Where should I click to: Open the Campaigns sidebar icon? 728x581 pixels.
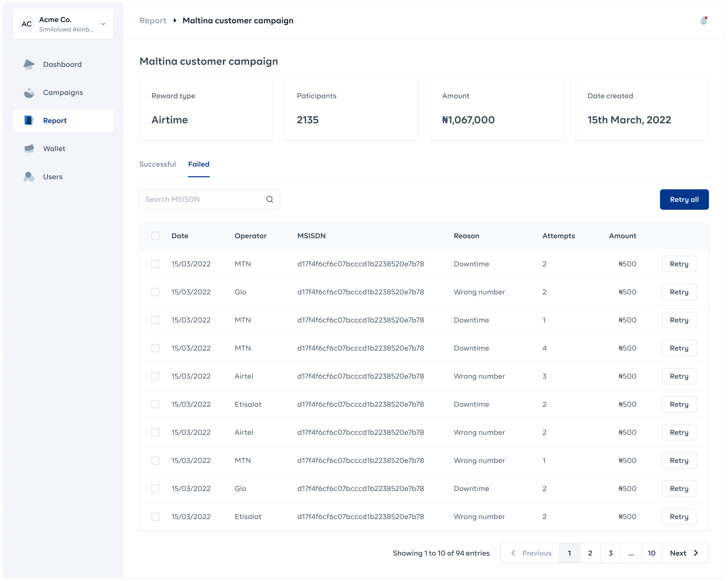[29, 92]
